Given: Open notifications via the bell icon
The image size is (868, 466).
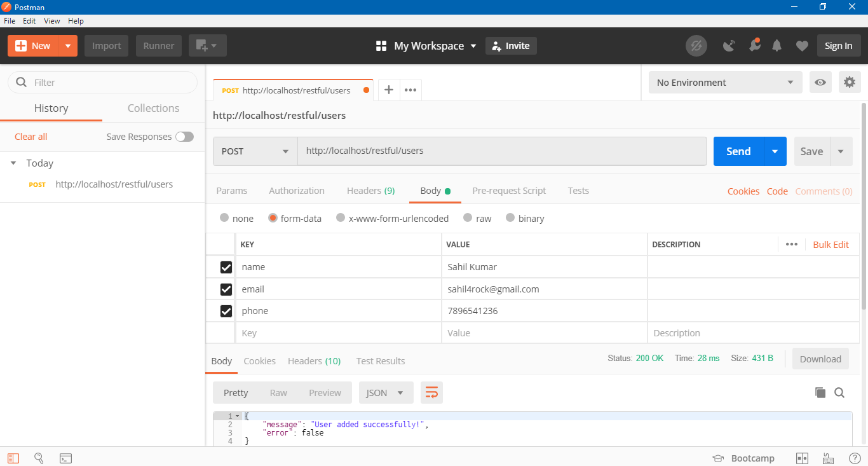Looking at the screenshot, I should (x=776, y=45).
